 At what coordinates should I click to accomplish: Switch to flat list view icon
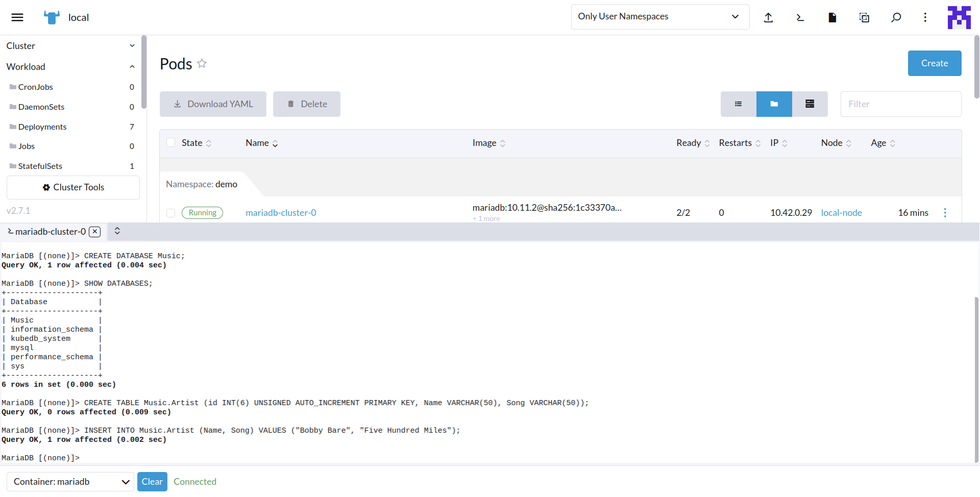pyautogui.click(x=738, y=104)
